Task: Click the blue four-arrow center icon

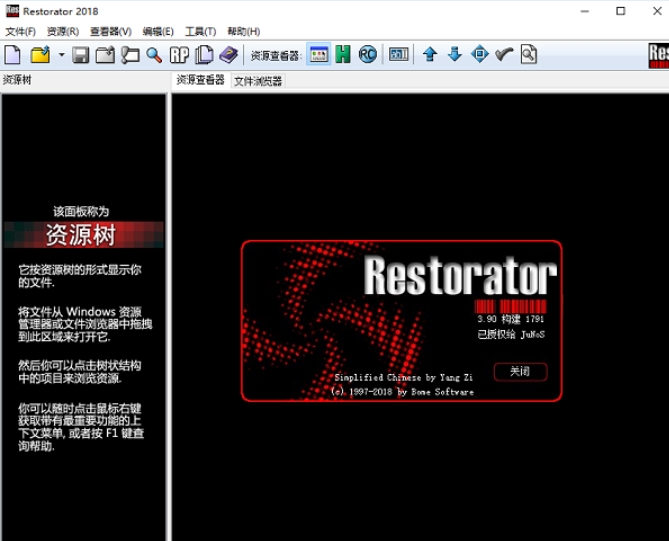Action: 480,54
